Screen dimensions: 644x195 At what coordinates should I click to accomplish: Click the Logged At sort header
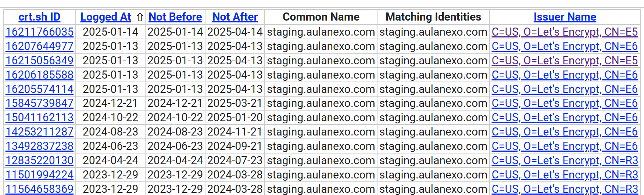105,17
